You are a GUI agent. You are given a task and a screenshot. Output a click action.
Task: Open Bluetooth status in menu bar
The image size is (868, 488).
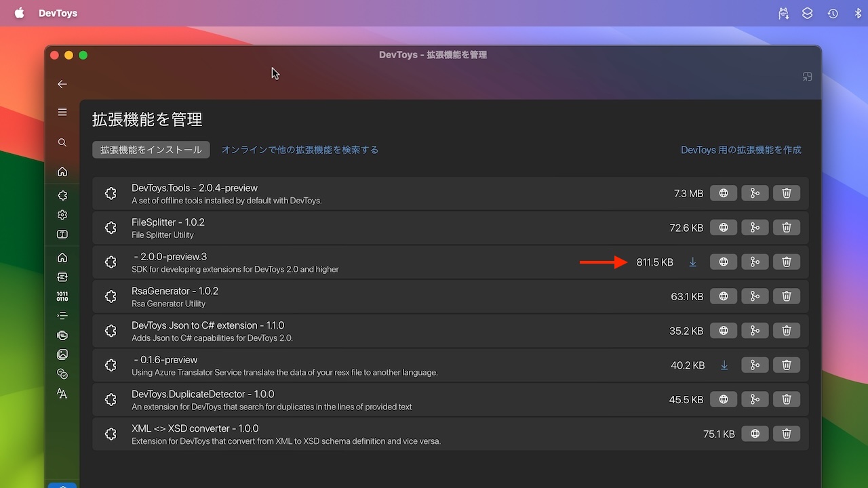(857, 13)
